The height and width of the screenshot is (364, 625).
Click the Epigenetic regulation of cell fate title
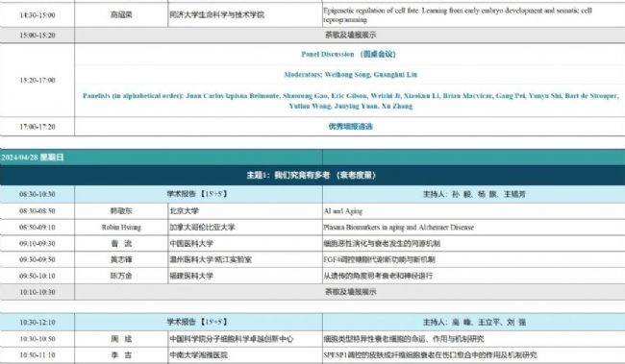click(458, 14)
